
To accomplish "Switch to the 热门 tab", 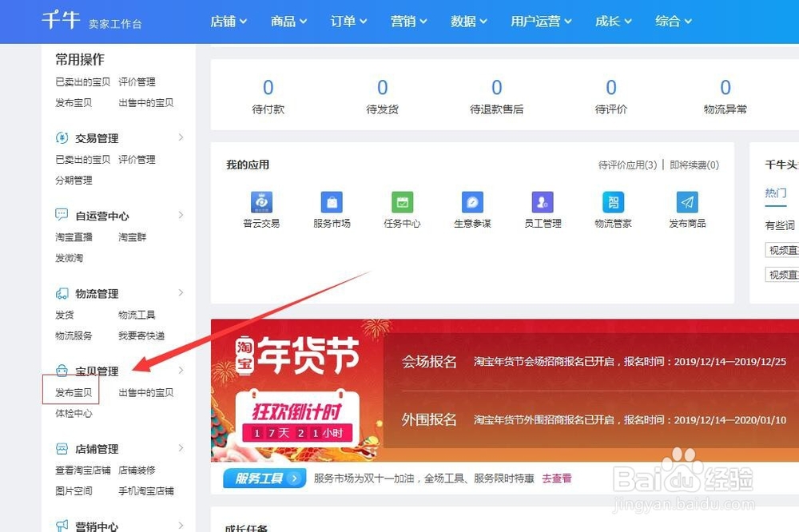I will 774,194.
